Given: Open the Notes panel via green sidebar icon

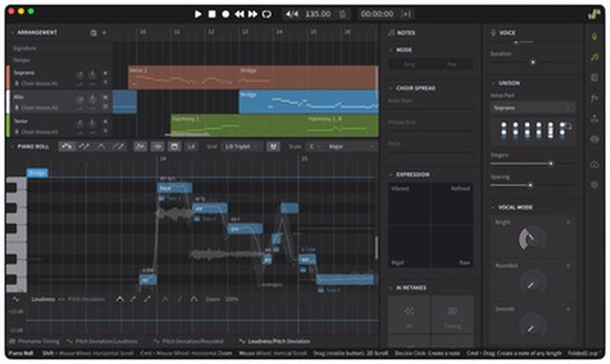Looking at the screenshot, I should [x=594, y=57].
